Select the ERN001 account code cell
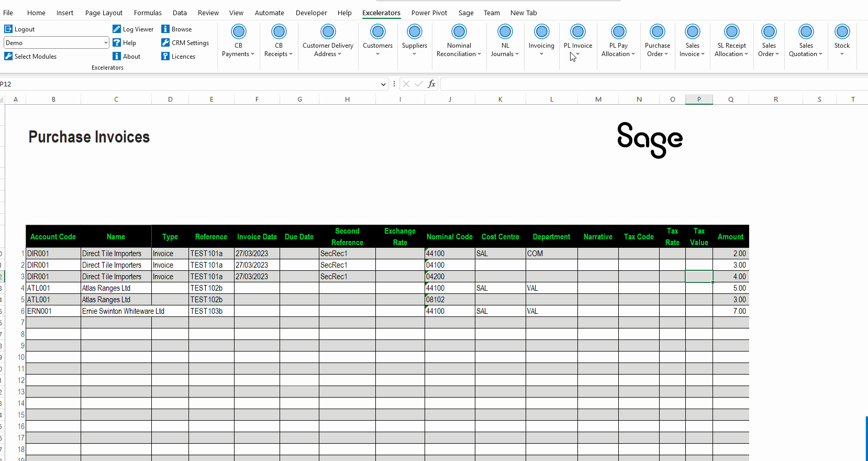 coord(53,311)
